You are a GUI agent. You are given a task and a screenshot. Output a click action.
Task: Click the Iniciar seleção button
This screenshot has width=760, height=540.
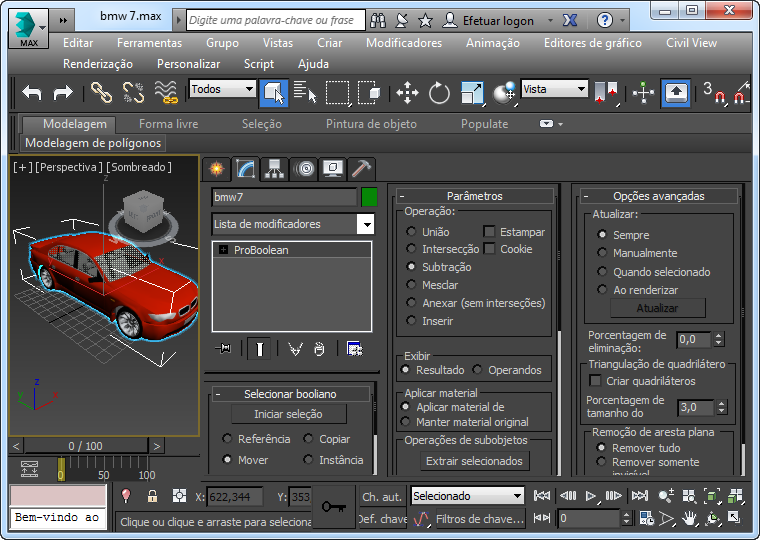click(288, 414)
